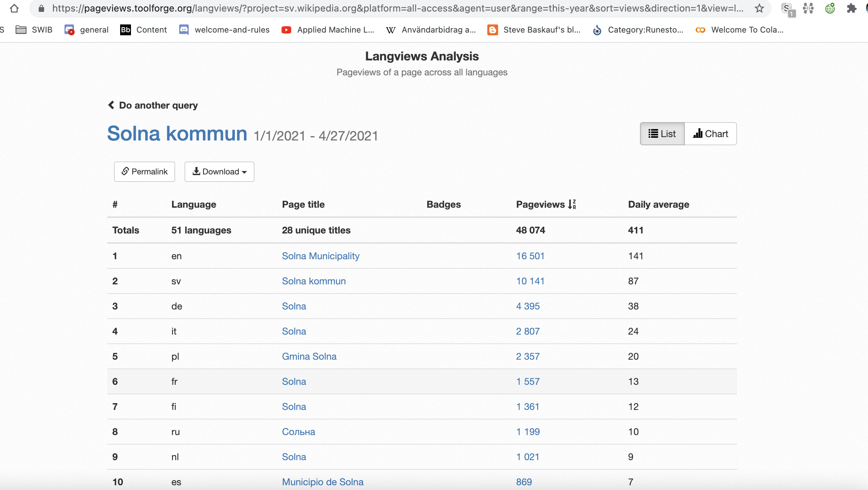
Task: Open the SWIB bookmarks folder
Action: (x=34, y=30)
